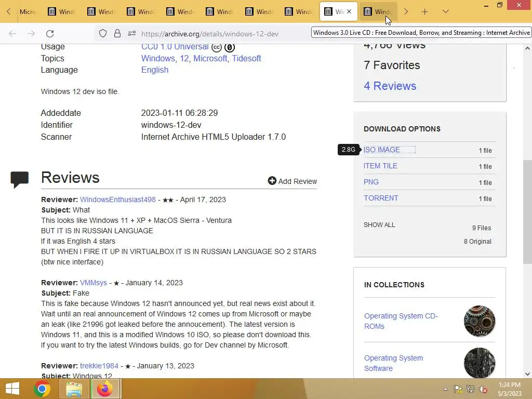Image resolution: width=532 pixels, height=399 pixels.
Task: Open Operating System CD-ROMs collection link
Action: (x=401, y=321)
